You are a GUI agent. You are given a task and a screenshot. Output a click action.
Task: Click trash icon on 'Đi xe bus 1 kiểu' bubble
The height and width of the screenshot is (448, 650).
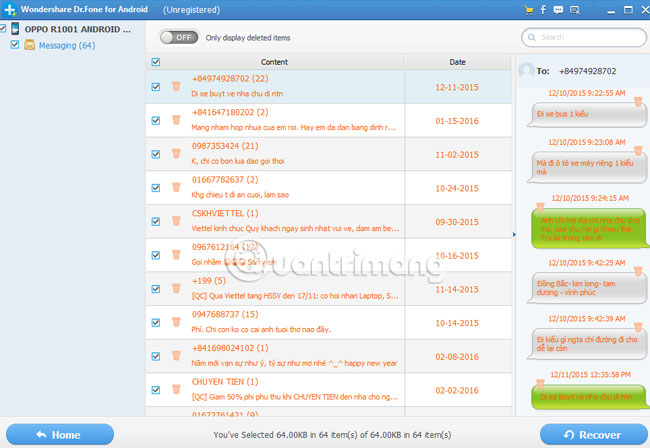tap(638, 102)
